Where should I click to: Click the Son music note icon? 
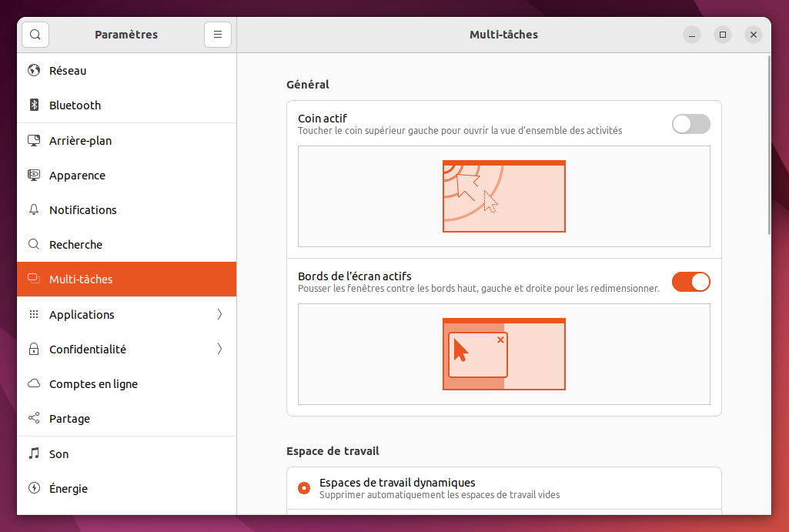click(x=34, y=453)
